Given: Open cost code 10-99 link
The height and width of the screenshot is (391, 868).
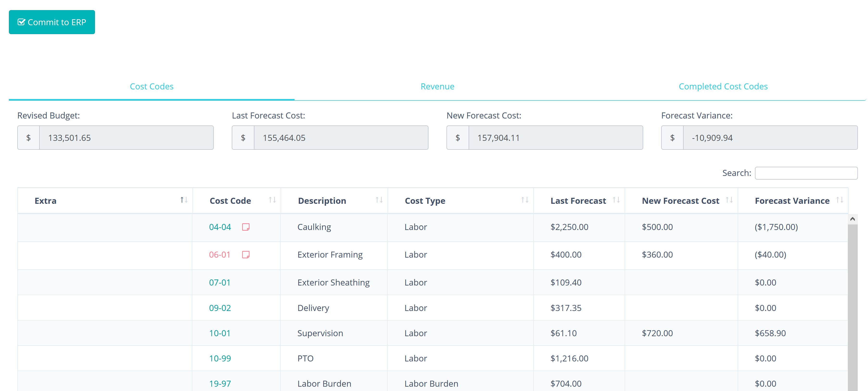Looking at the screenshot, I should click(220, 358).
